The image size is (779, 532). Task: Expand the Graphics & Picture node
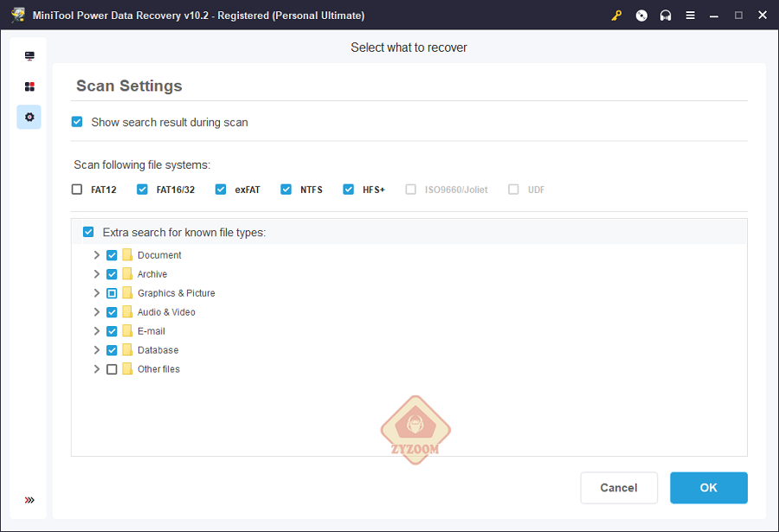tap(96, 293)
